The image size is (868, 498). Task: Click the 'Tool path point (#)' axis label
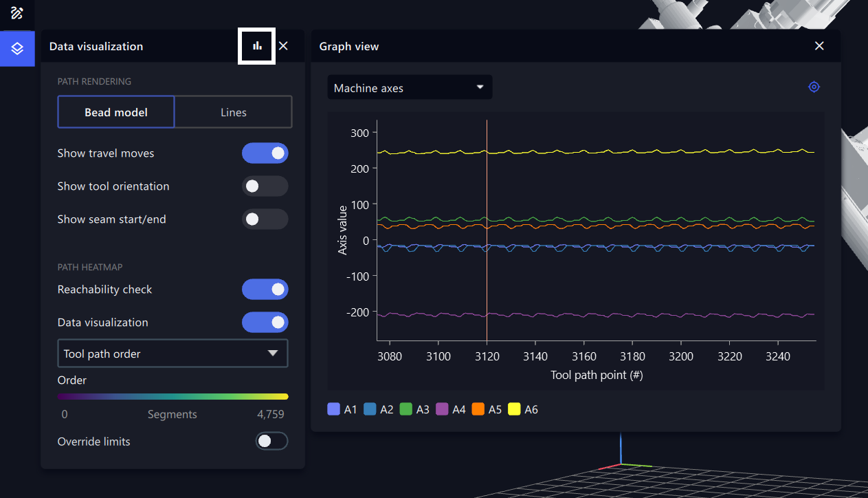pyautogui.click(x=597, y=375)
